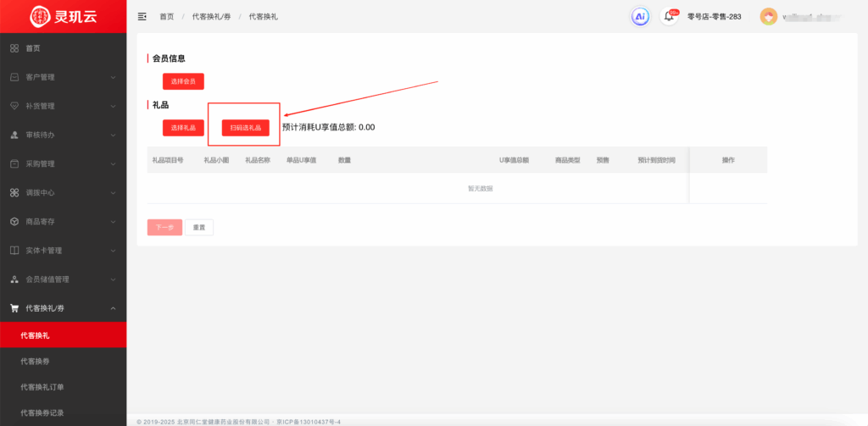The width and height of the screenshot is (868, 426).
Task: Open the 代客换券 menu item
Action: (36, 362)
